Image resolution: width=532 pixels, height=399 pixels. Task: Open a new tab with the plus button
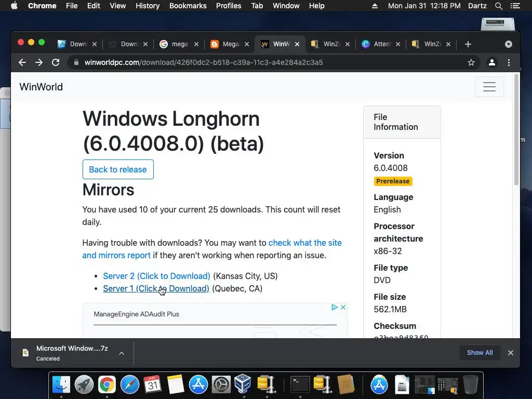(468, 44)
